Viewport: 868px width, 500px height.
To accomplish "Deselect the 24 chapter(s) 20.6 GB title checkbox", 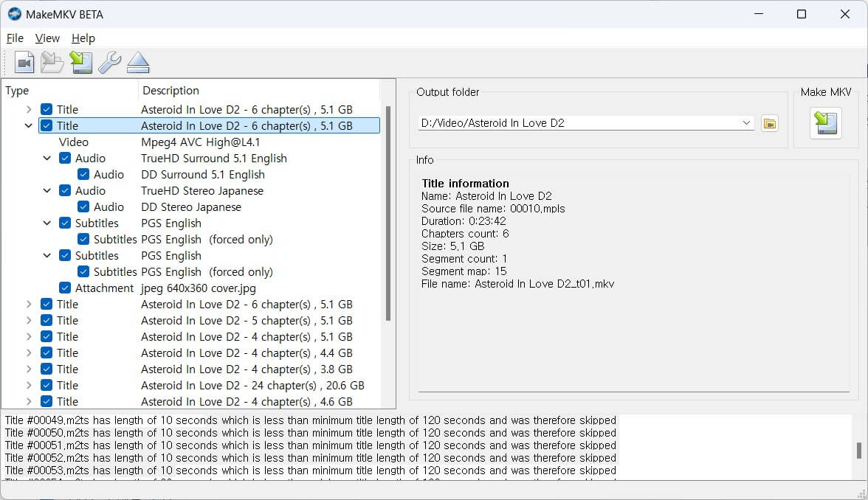I will [46, 386].
